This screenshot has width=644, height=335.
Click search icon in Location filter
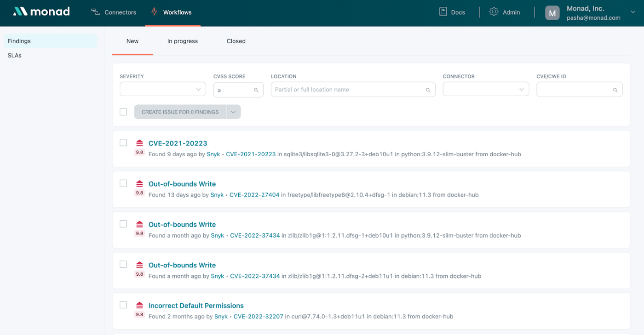tap(428, 90)
